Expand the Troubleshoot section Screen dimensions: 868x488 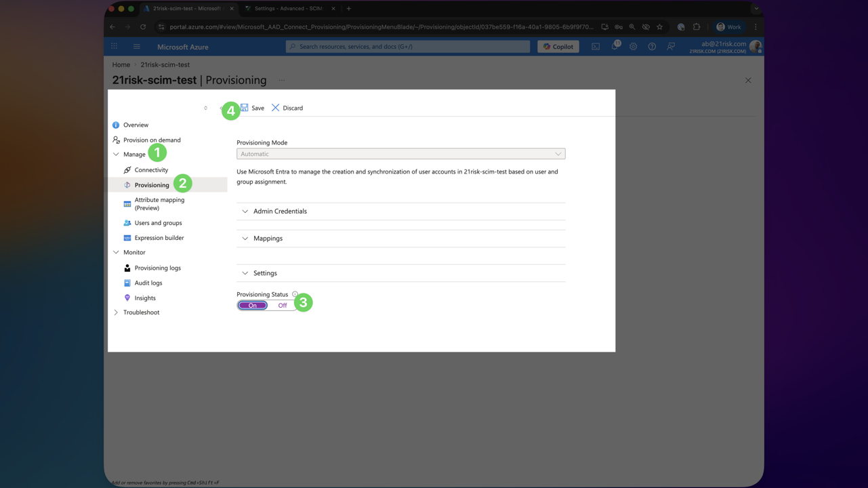[x=141, y=312]
